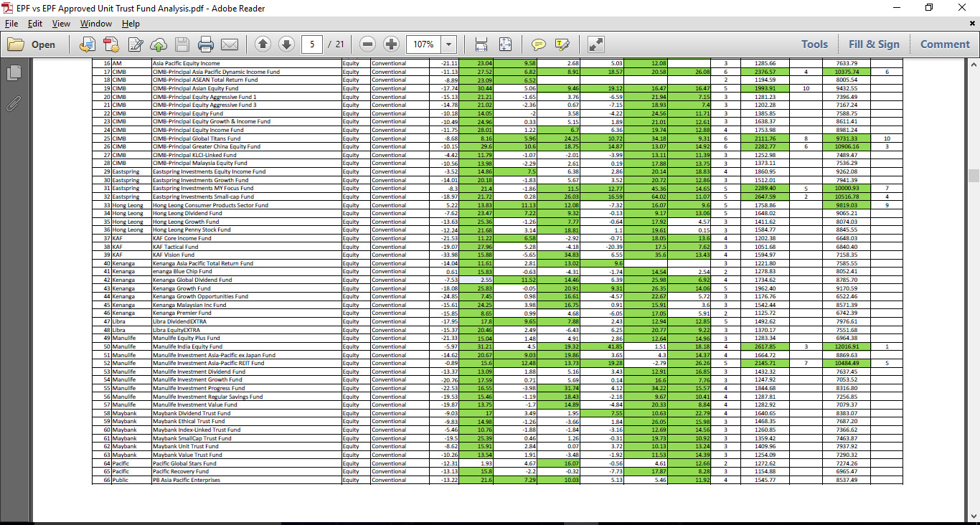Go to previous page with up arrow
980x525 pixels.
pos(263,44)
